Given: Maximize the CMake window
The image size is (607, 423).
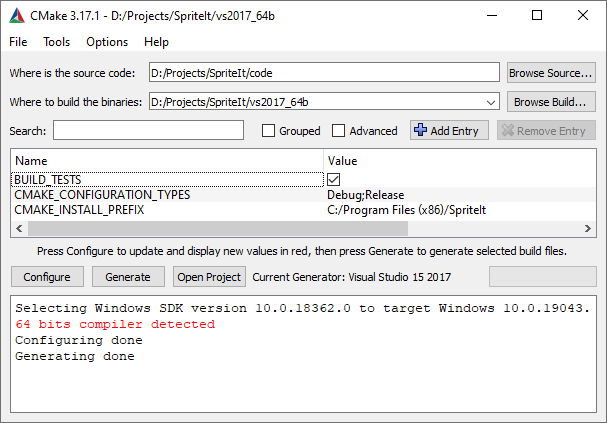Looking at the screenshot, I should [x=537, y=15].
